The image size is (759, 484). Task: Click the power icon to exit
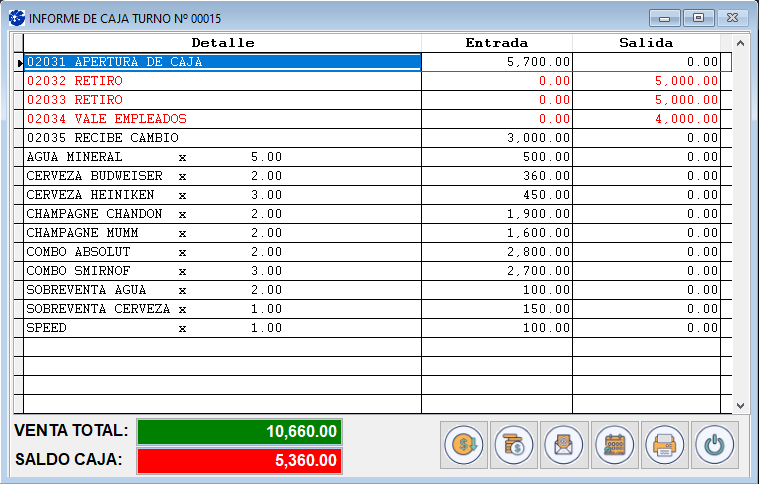(714, 444)
